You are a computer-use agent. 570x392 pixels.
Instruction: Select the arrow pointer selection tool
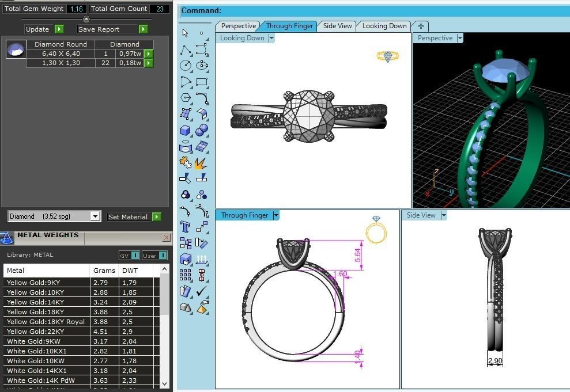[185, 33]
